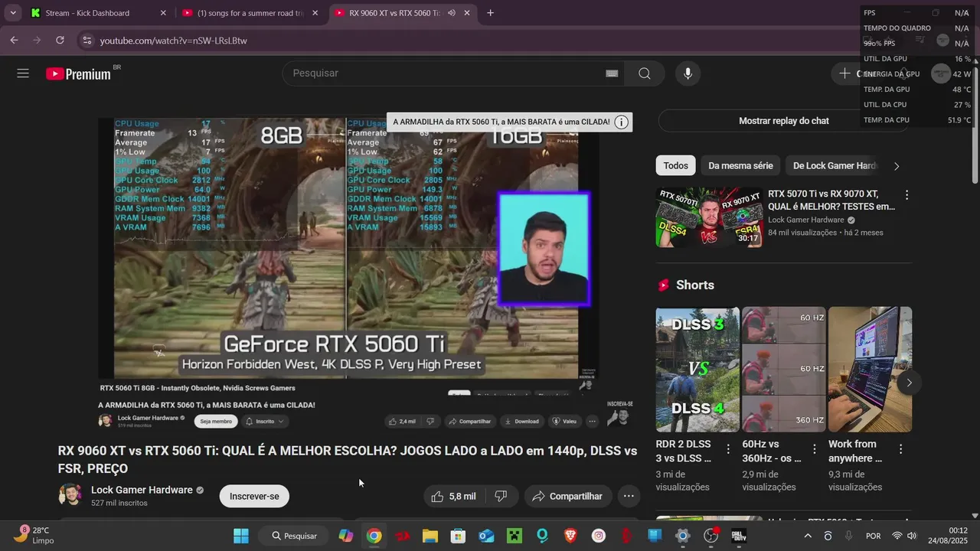Open Brave browser from taskbar
Image resolution: width=980 pixels, height=551 pixels.
point(570,536)
